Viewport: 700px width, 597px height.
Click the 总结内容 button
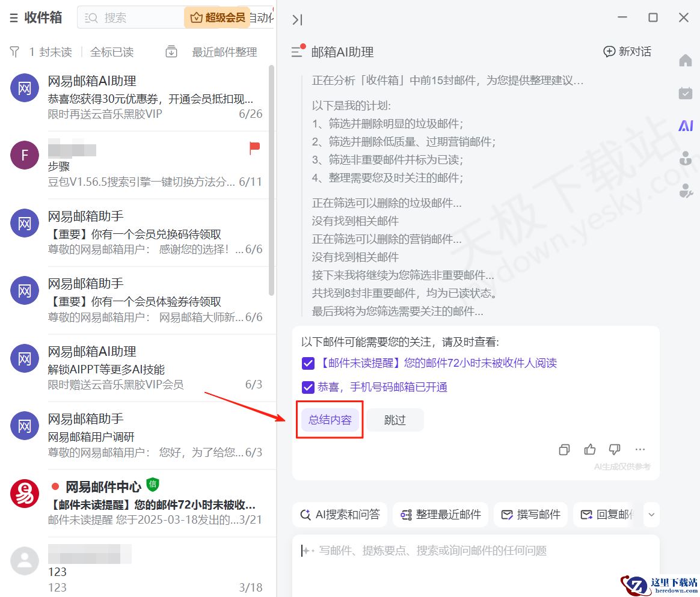[x=330, y=420]
